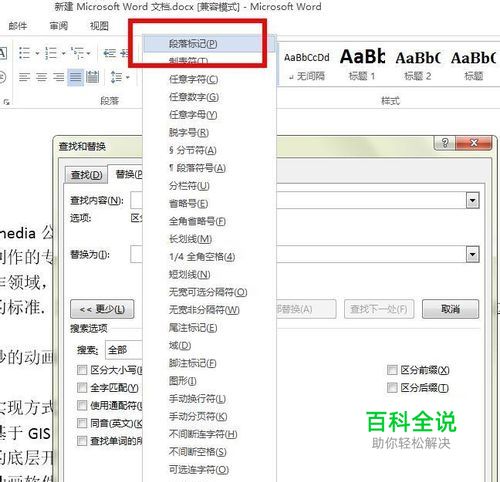Select 省略号(E) menu entry
This screenshot has height=482, width=500.
coord(209,204)
